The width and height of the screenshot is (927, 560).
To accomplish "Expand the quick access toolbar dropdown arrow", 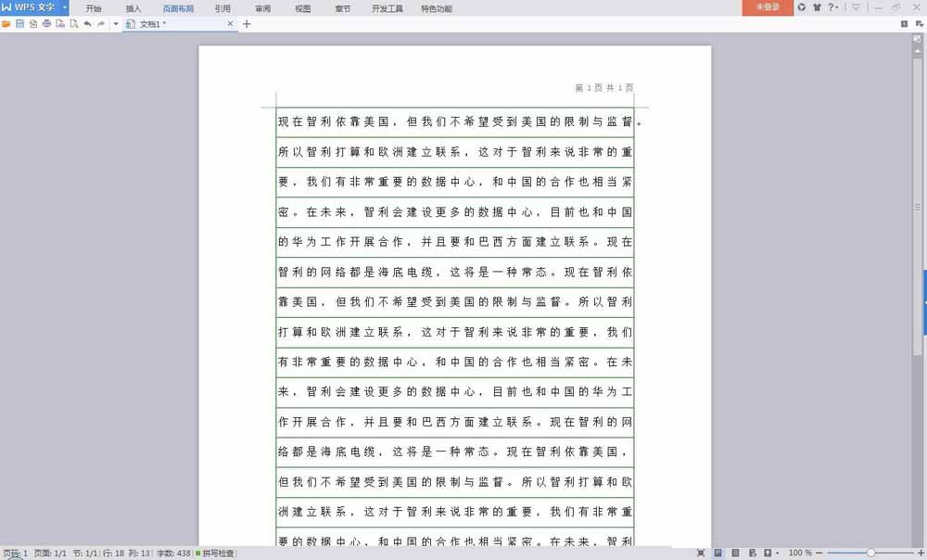I will click(115, 23).
